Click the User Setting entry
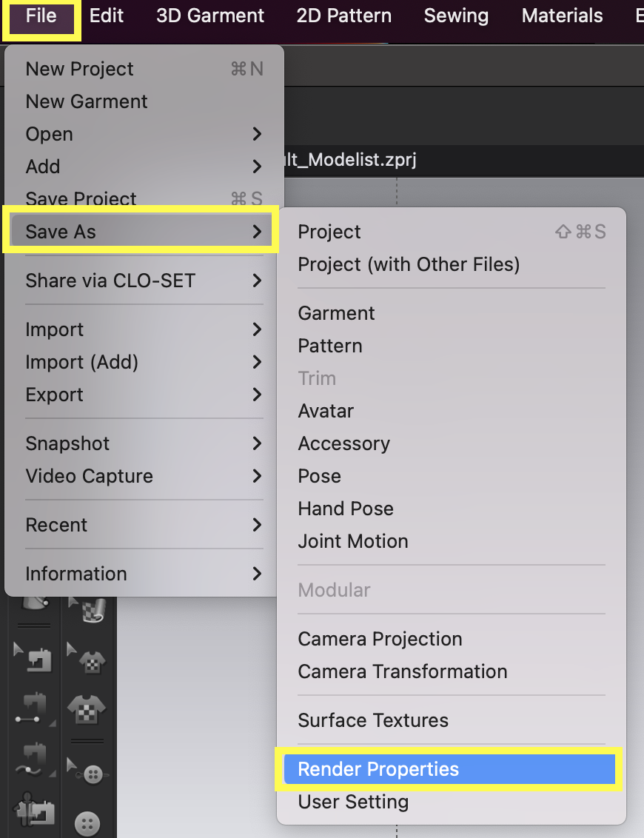This screenshot has width=644, height=838. coord(353,802)
